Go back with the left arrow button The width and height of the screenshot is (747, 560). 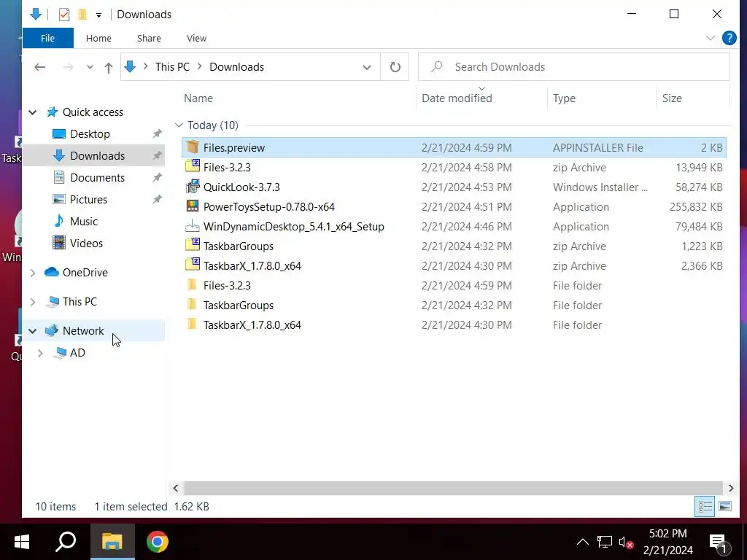(x=40, y=67)
